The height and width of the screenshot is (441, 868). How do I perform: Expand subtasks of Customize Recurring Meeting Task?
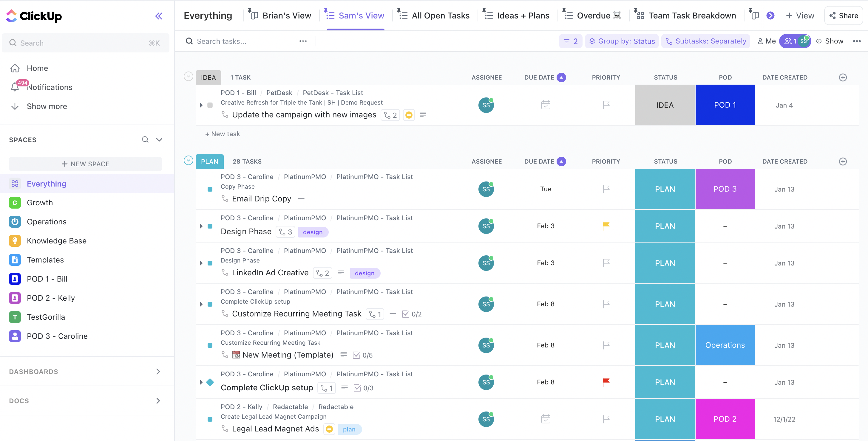(x=201, y=304)
